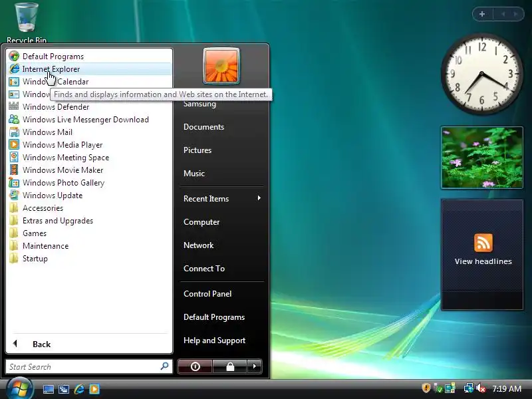Click the lock computer button
This screenshot has width=532, height=399.
click(230, 366)
